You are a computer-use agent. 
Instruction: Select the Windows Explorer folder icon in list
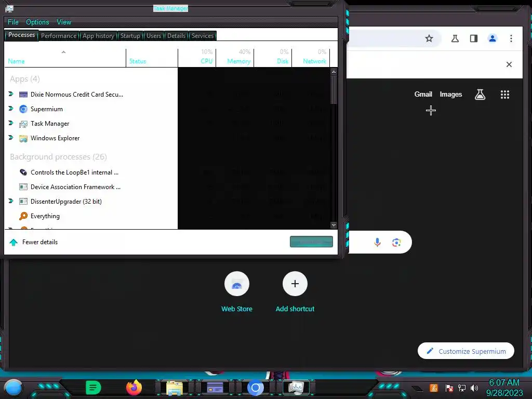click(x=23, y=138)
